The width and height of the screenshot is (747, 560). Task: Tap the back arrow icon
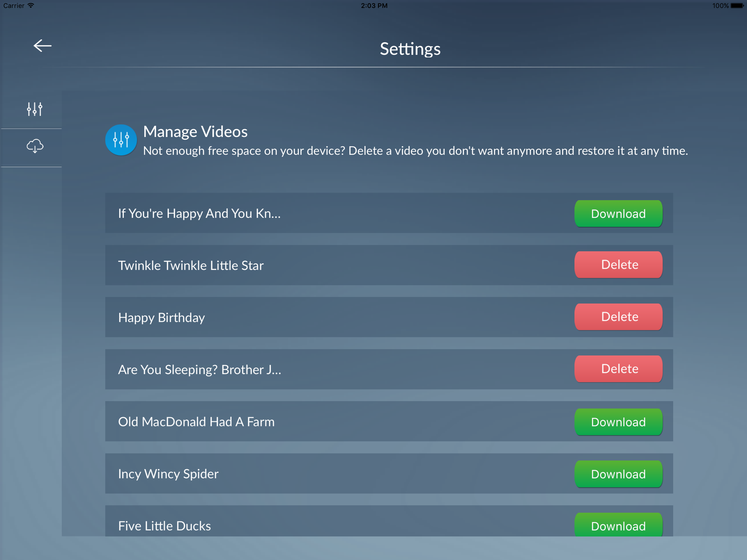[43, 46]
